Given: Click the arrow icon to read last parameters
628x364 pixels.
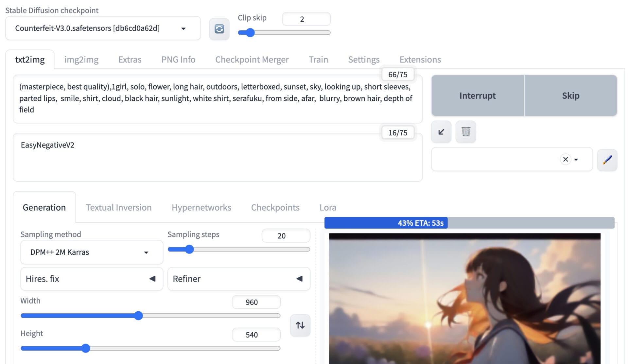Looking at the screenshot, I should coord(441,132).
